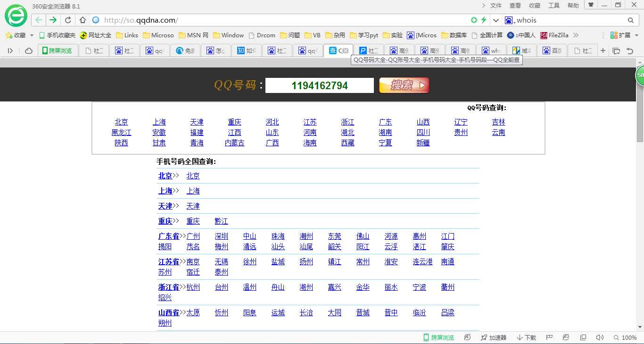This screenshot has height=344, width=644.
Task: Click the QQ number input field
Action: [320, 85]
